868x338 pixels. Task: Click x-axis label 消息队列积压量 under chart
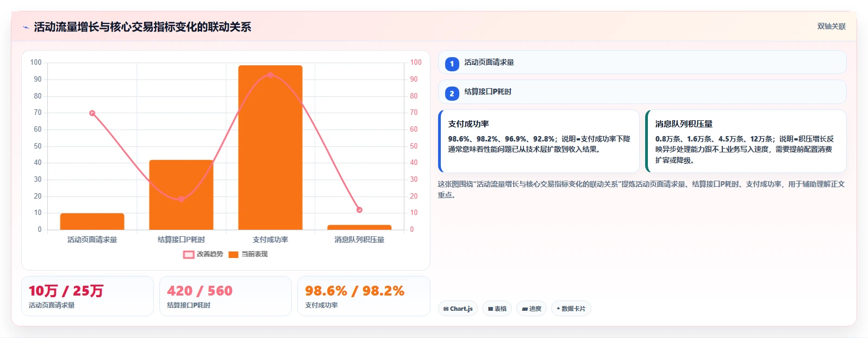click(359, 239)
